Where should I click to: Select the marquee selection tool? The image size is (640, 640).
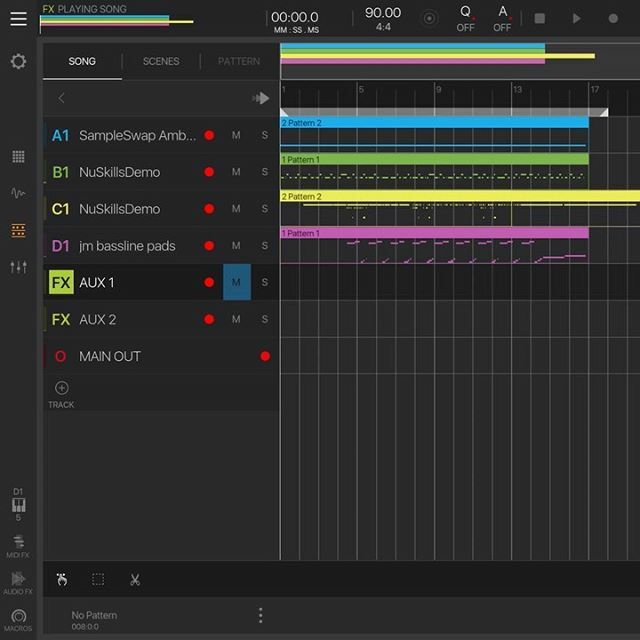pyautogui.click(x=98, y=579)
